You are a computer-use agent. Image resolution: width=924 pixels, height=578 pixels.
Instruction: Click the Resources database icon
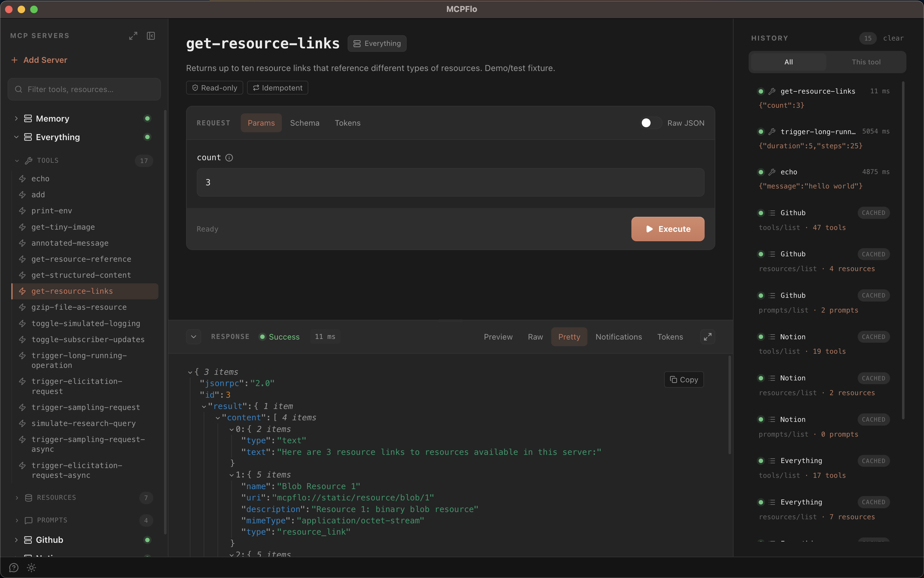click(29, 497)
